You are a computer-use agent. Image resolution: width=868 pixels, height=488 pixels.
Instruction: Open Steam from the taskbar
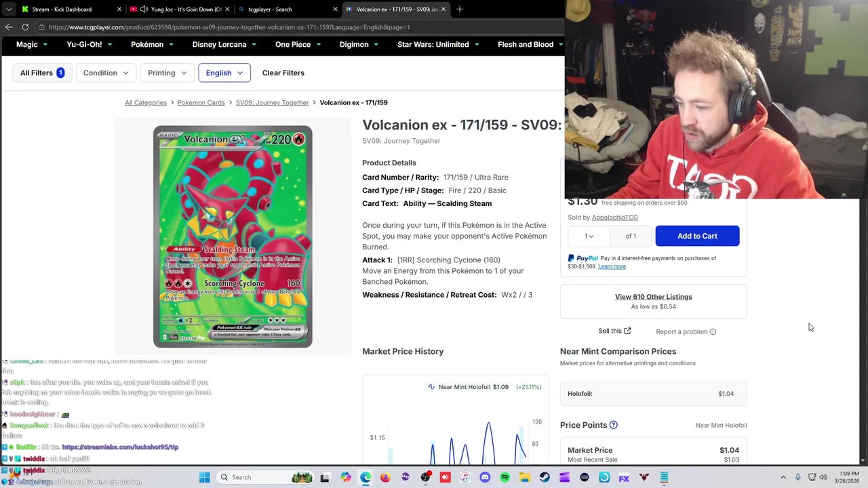[545, 477]
